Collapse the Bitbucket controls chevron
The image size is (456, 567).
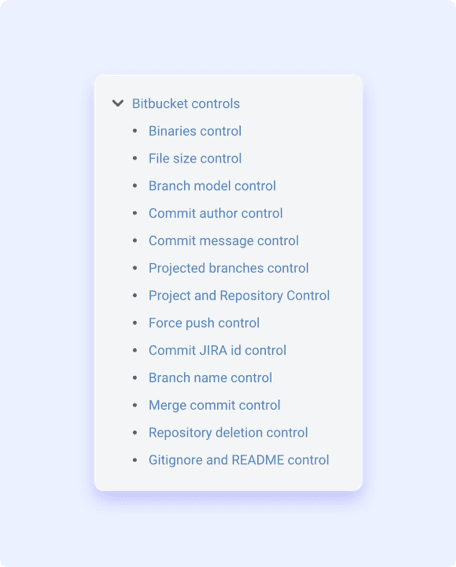(118, 103)
